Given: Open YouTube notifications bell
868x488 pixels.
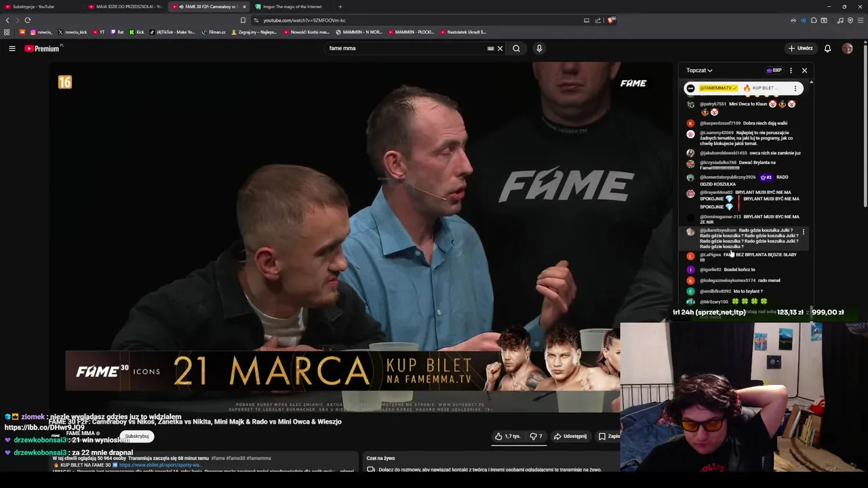Looking at the screenshot, I should tap(827, 48).
